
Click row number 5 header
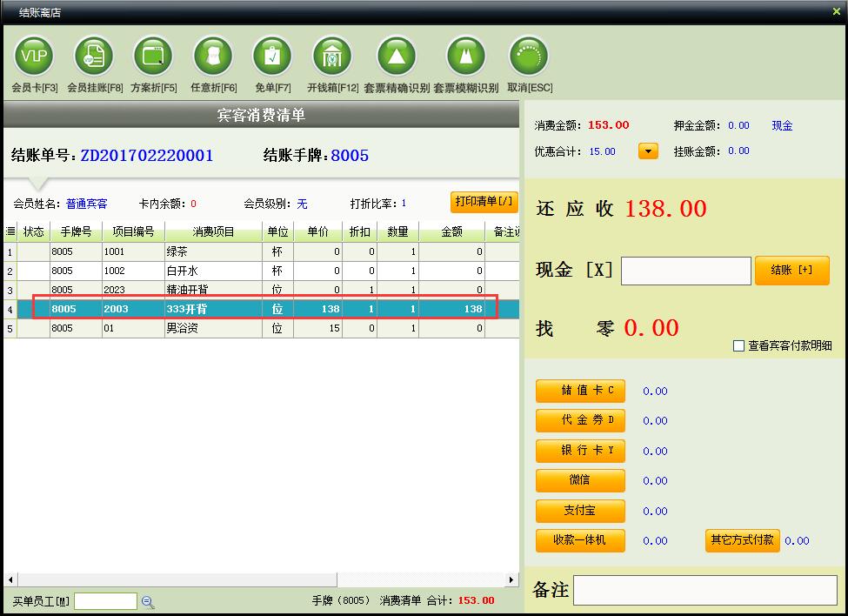(x=10, y=328)
